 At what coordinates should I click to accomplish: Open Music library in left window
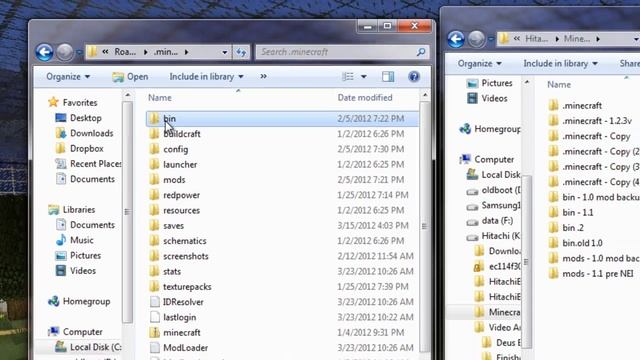click(x=74, y=240)
